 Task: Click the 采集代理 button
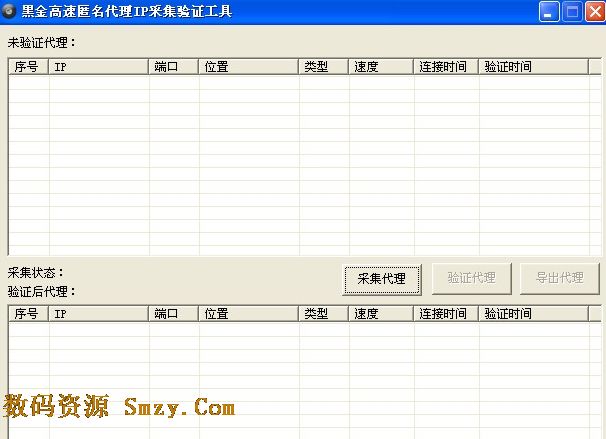point(382,279)
